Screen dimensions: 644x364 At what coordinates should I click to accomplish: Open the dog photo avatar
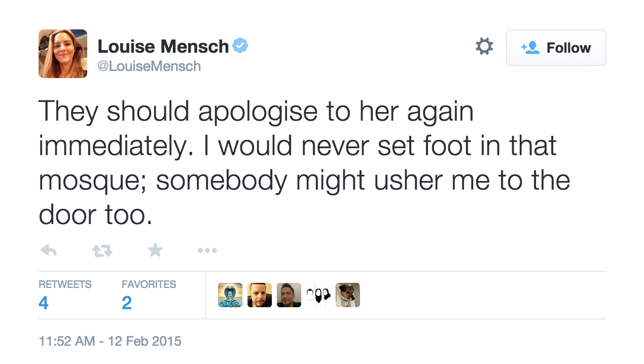[x=348, y=295]
